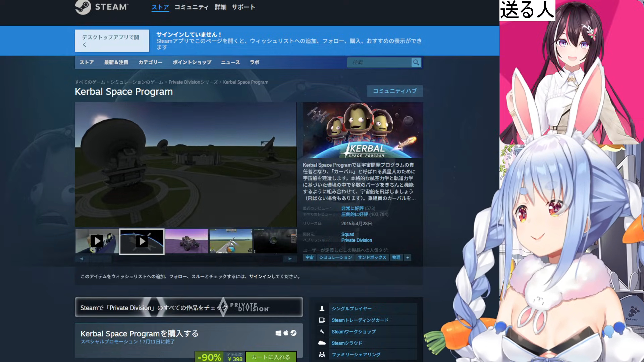Click the Steam Workshop wrench icon
The height and width of the screenshot is (362, 644).
pyautogui.click(x=322, y=331)
